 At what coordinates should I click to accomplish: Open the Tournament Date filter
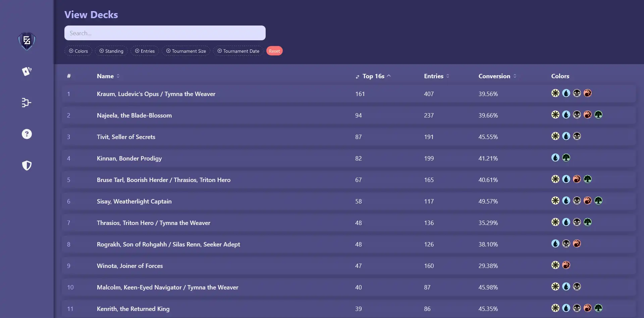point(238,51)
